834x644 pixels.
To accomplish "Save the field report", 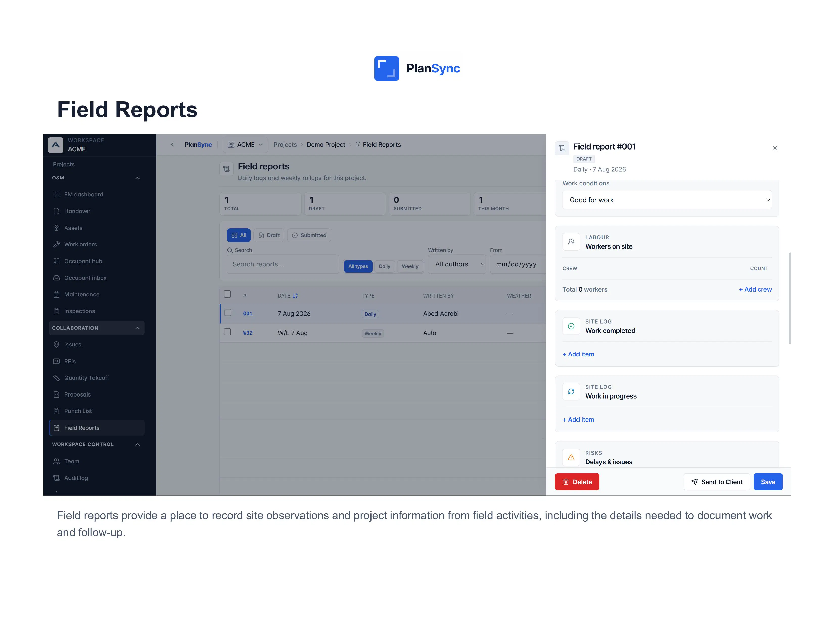I will 768,482.
